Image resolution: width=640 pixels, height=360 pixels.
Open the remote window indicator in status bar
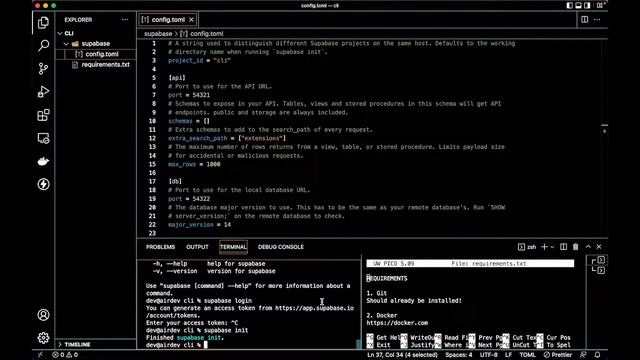(x=40, y=355)
